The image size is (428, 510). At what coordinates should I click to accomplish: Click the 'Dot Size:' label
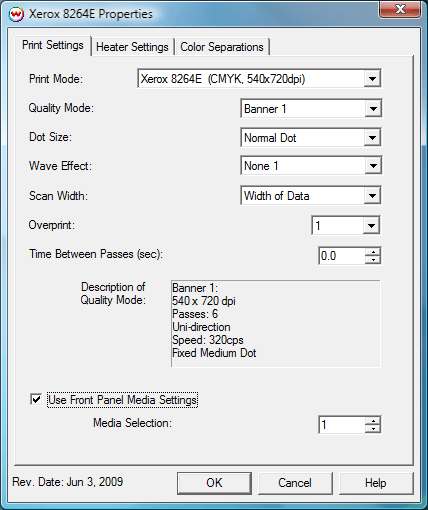50,137
